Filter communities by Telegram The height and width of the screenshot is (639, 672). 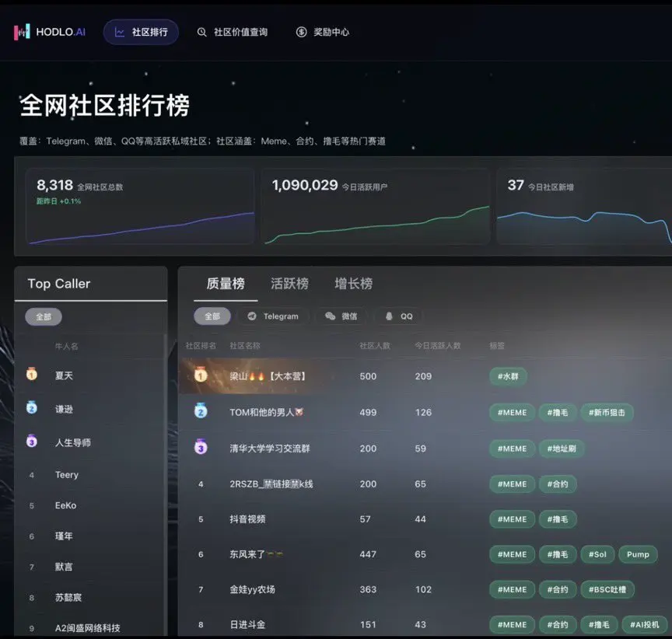point(273,316)
